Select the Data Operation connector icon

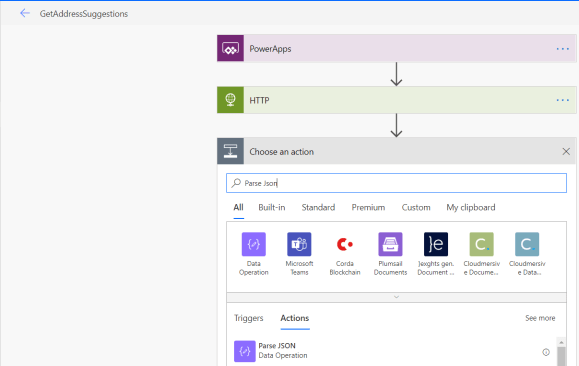254,244
